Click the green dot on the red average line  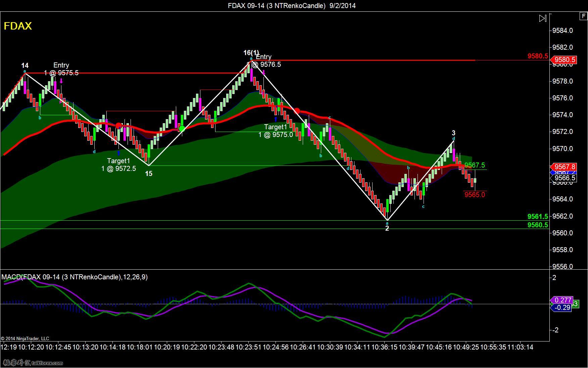coord(182,129)
